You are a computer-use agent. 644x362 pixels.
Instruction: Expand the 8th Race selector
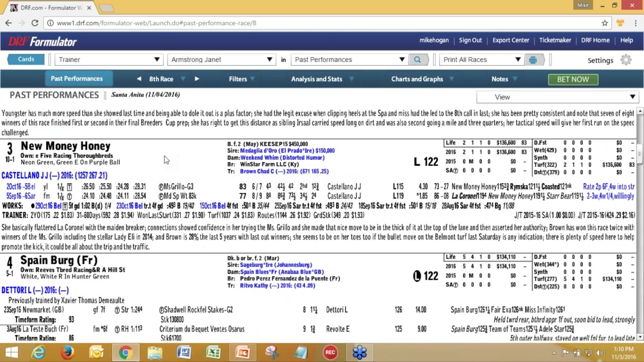click(x=168, y=79)
